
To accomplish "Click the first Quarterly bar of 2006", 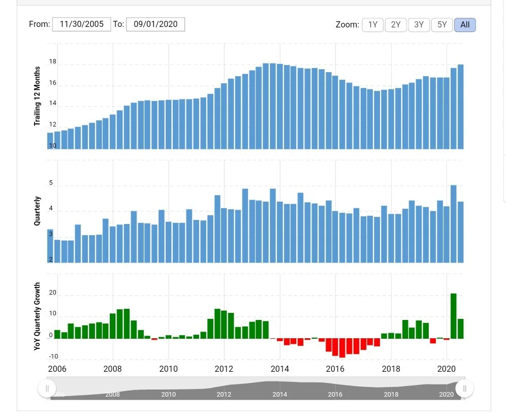I will point(50,246).
